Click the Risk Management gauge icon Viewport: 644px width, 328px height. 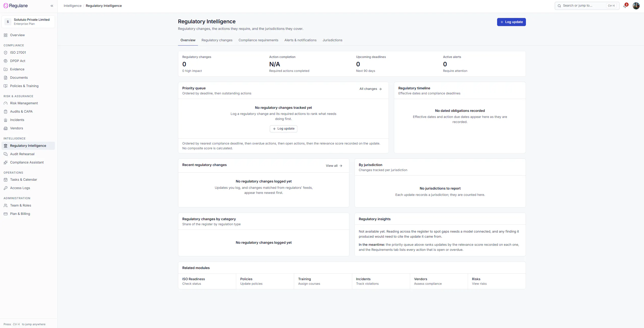(x=6, y=103)
